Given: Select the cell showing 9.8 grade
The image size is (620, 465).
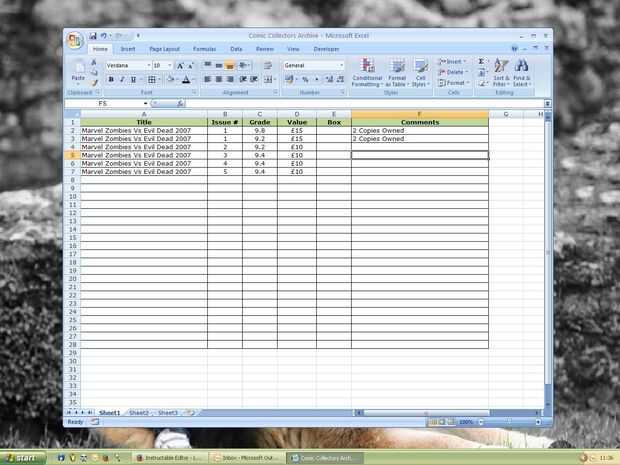Looking at the screenshot, I should click(x=260, y=130).
